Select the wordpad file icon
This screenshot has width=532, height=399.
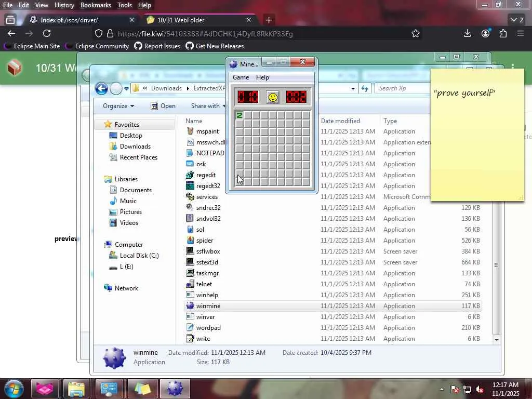coord(190,327)
